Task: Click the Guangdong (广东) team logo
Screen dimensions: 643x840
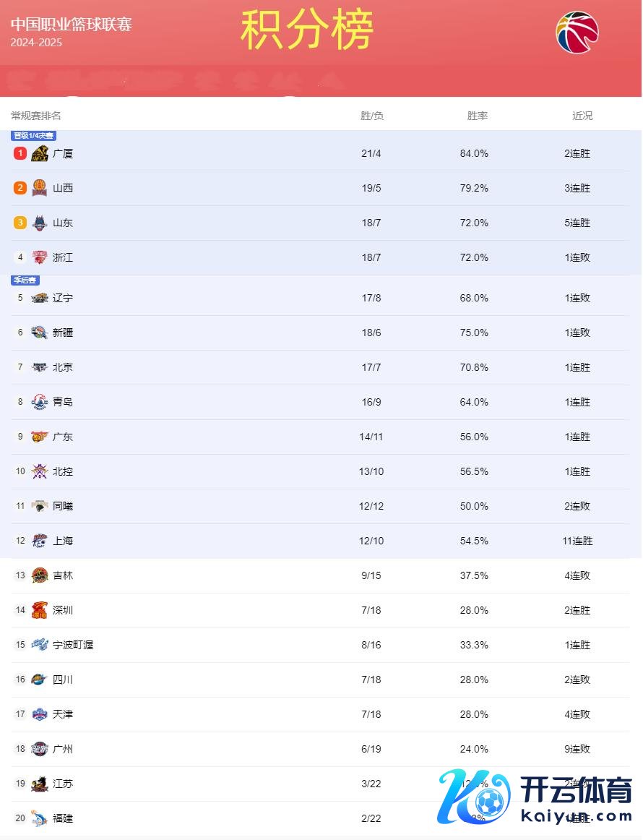Action: click(40, 437)
